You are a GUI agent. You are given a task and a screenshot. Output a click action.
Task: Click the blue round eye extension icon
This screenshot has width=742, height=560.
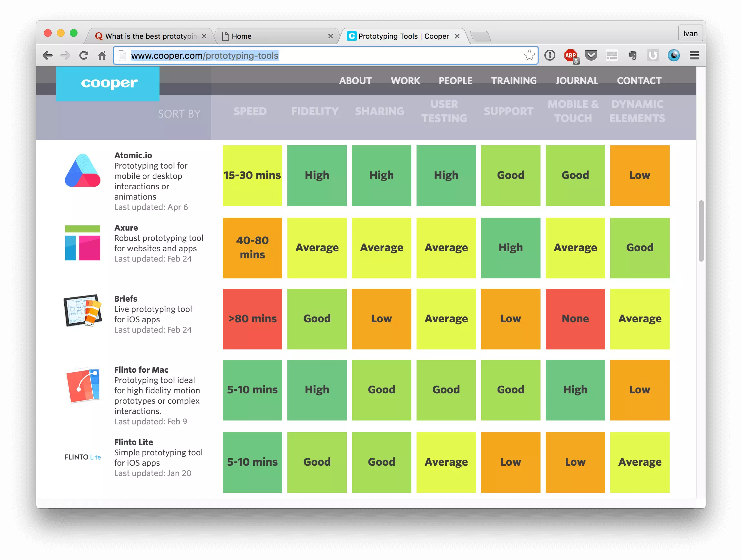click(674, 55)
